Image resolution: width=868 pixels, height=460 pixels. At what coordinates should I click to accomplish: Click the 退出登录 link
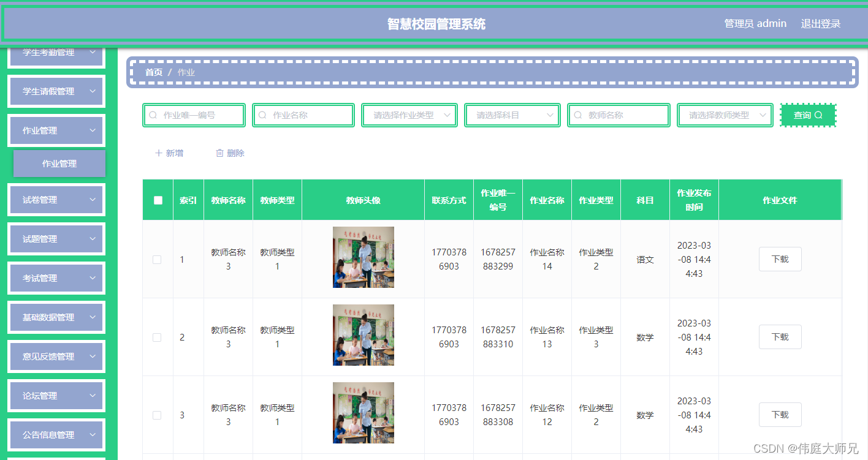821,24
